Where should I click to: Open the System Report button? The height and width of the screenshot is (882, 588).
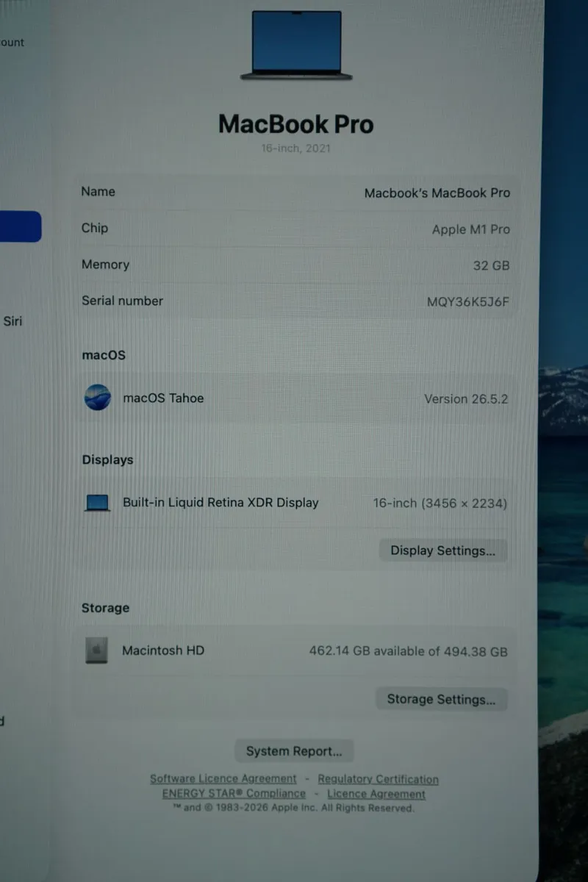tap(294, 751)
